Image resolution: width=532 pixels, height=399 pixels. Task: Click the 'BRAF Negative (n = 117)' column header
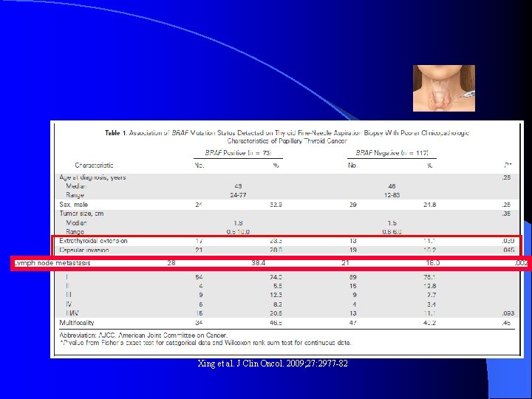(x=392, y=153)
